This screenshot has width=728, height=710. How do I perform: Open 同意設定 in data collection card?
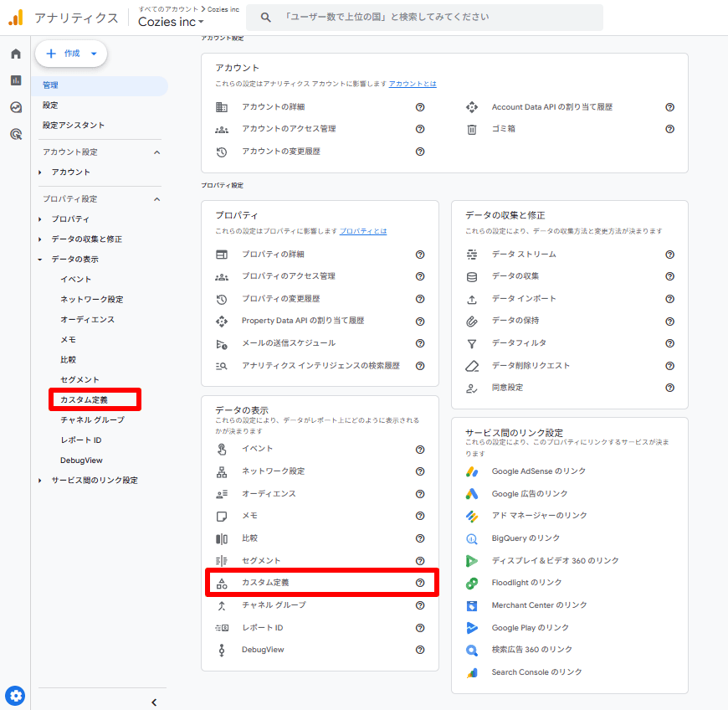coord(507,388)
